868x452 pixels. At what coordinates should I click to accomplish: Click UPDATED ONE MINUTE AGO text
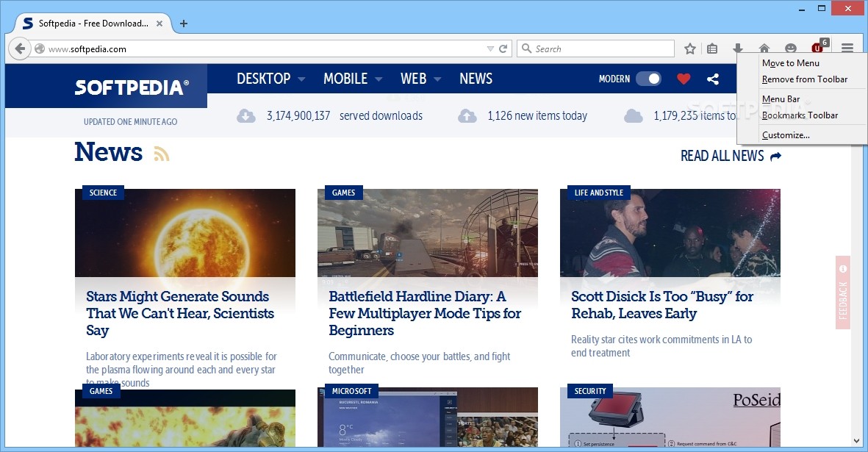coord(131,122)
